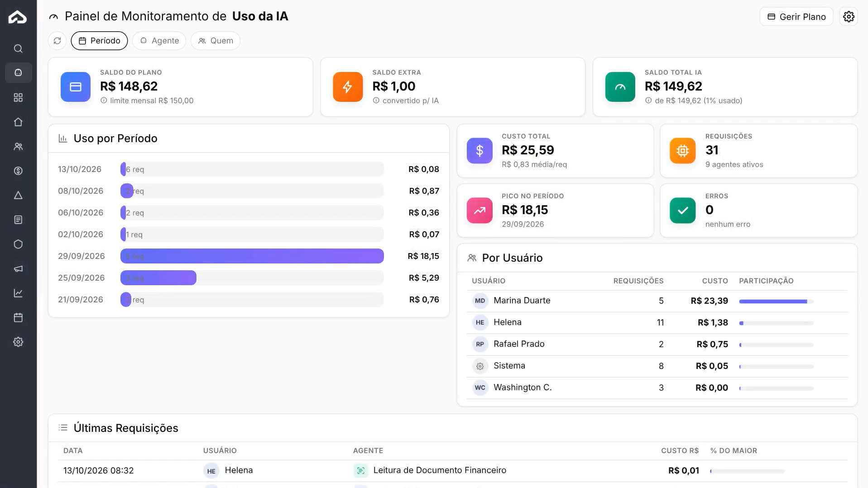
Task: Open the dollar coin sidebar icon
Action: 18,171
